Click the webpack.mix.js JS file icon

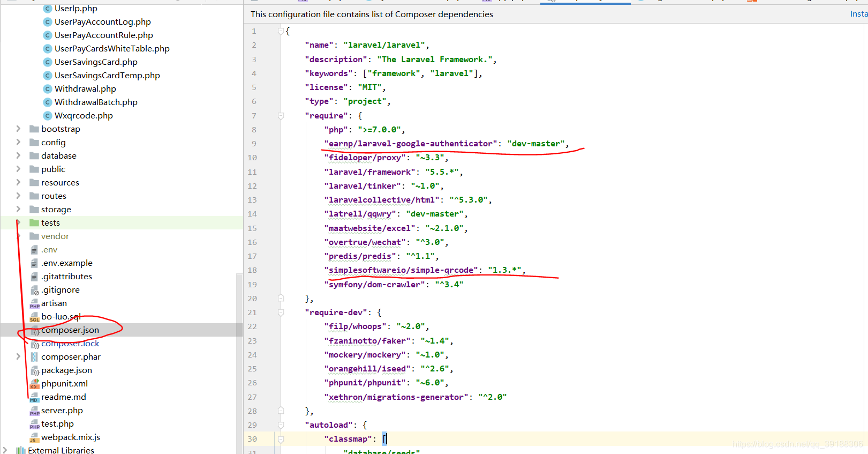tap(34, 437)
